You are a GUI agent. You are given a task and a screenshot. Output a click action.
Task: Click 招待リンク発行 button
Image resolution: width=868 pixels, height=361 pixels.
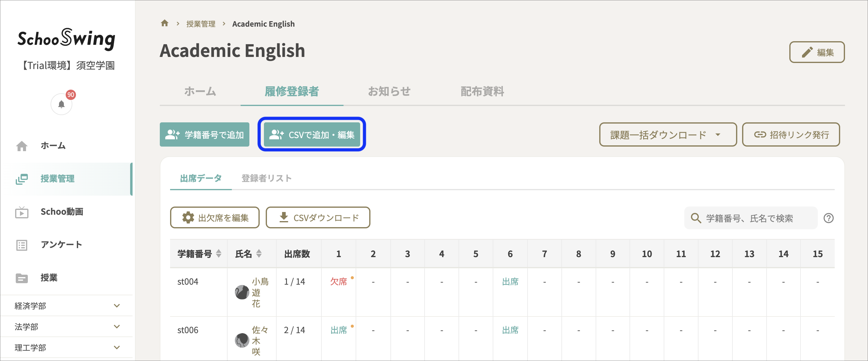(x=791, y=134)
